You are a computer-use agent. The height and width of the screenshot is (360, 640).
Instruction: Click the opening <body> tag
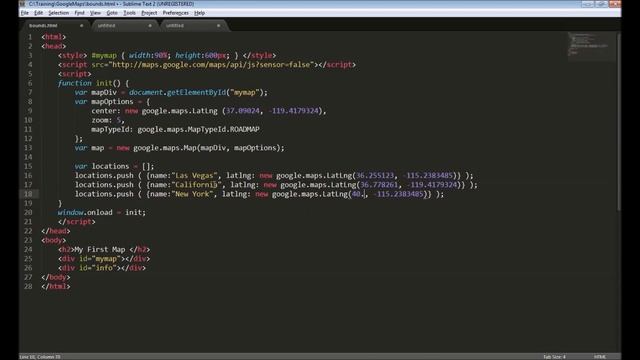pyautogui.click(x=53, y=240)
